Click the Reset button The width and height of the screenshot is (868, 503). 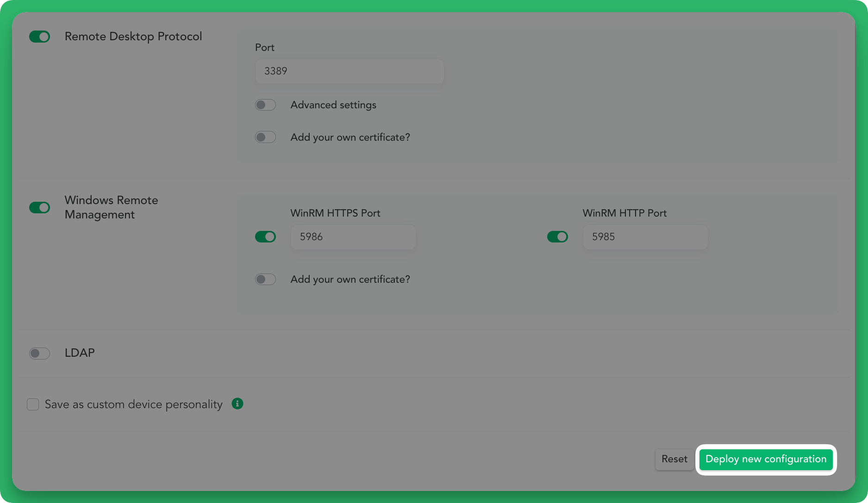coord(674,459)
